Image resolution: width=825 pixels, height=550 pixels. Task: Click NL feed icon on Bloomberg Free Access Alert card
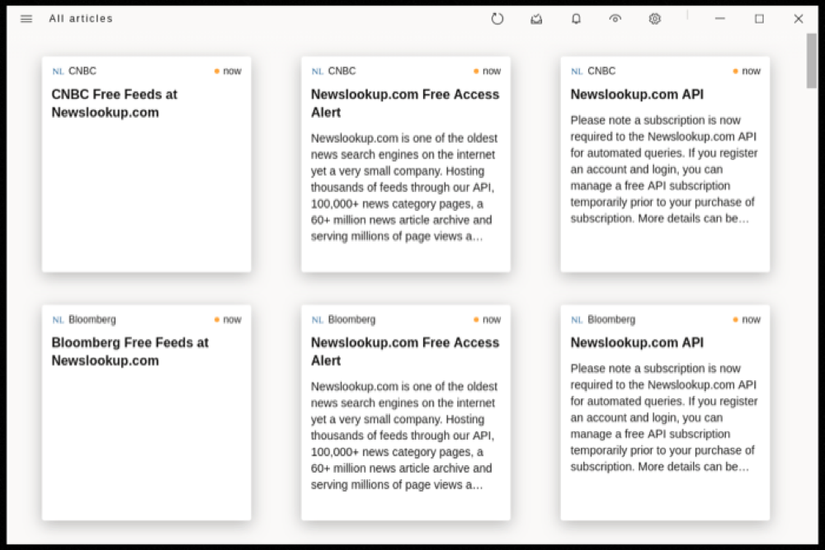[x=317, y=319]
